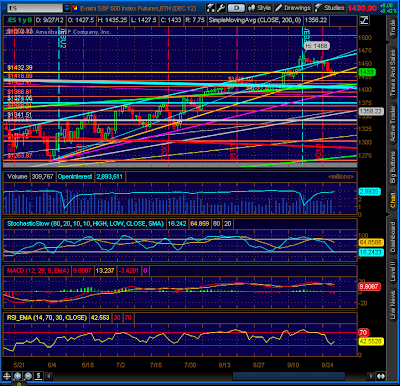
Task: Zoom in with the plus magnifier
Action: pyautogui.click(x=17, y=376)
